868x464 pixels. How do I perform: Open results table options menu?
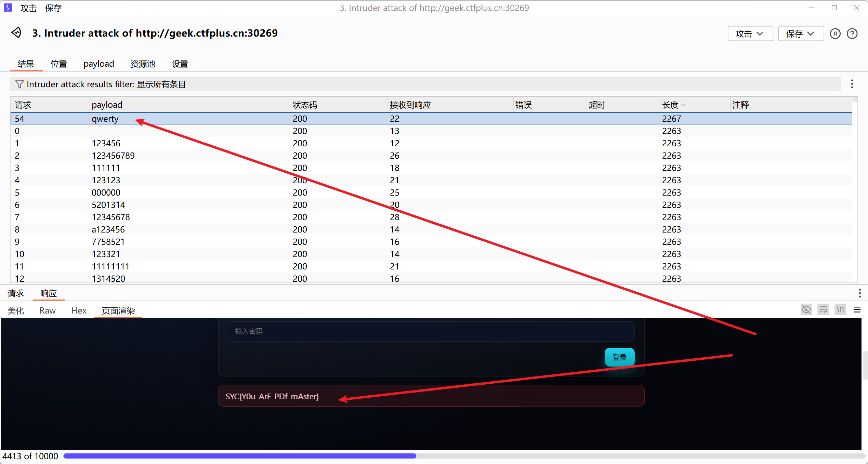[x=852, y=84]
